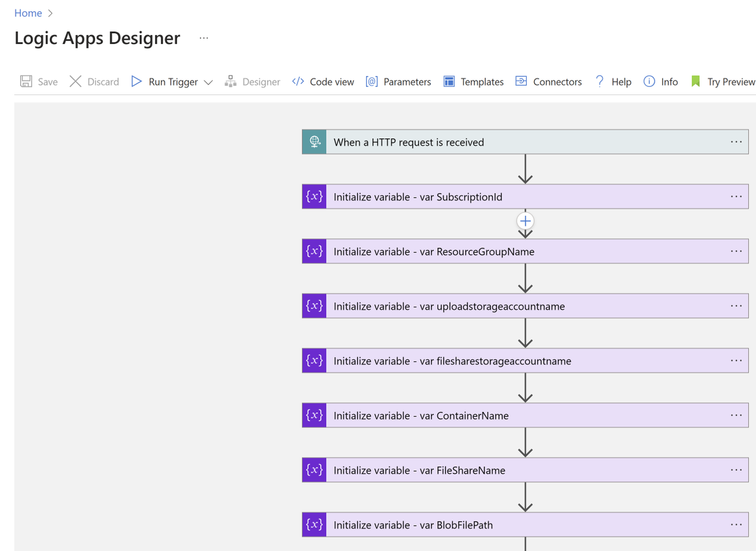Open options menu for var BlobFilePath step
Viewport: 756px width, 551px height.
tap(736, 525)
